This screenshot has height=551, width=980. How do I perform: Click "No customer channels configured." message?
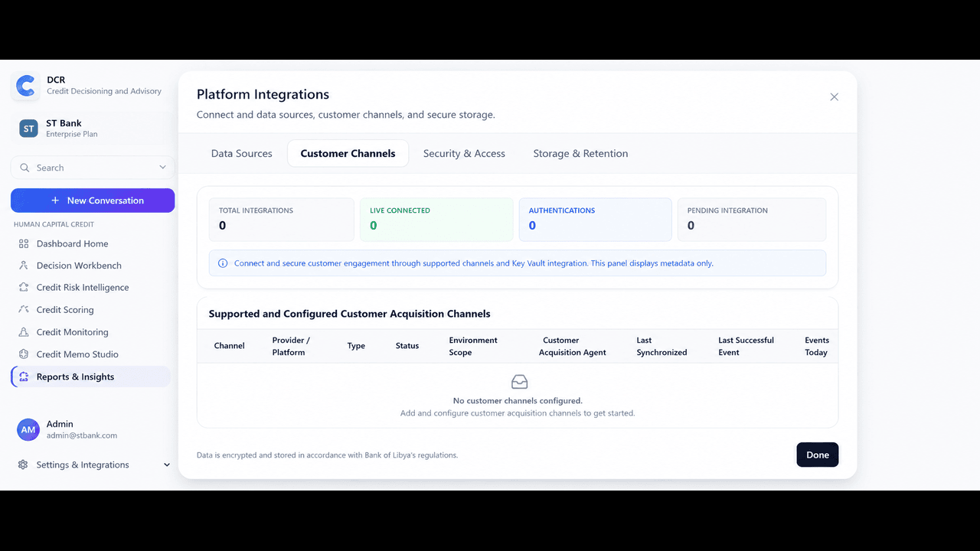click(x=518, y=400)
